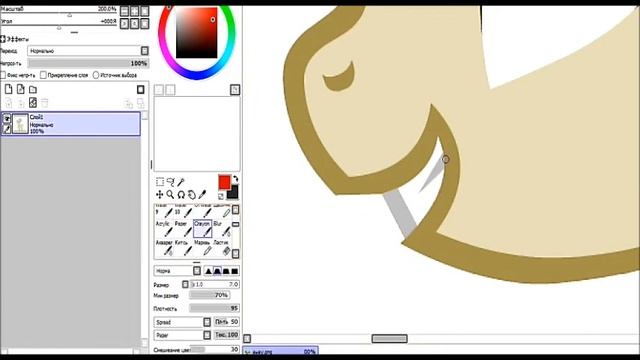Screen dimensions: 640x360
Task: Choose the Paper brush tool
Action: click(x=183, y=229)
